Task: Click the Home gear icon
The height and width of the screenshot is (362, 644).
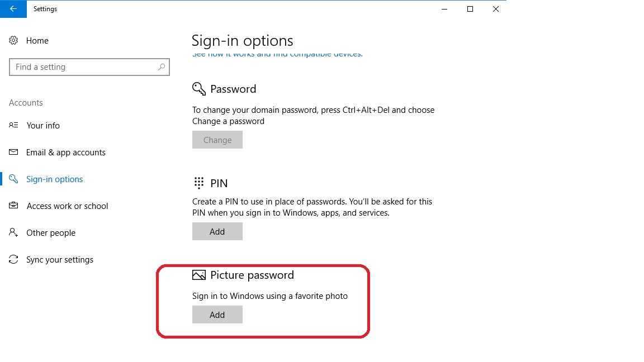Action: pos(13,40)
